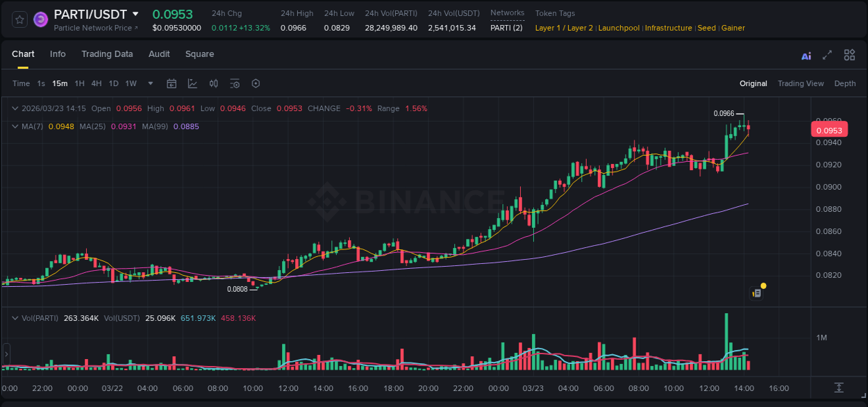
Task: Open the date range calendar tool
Action: (x=172, y=83)
